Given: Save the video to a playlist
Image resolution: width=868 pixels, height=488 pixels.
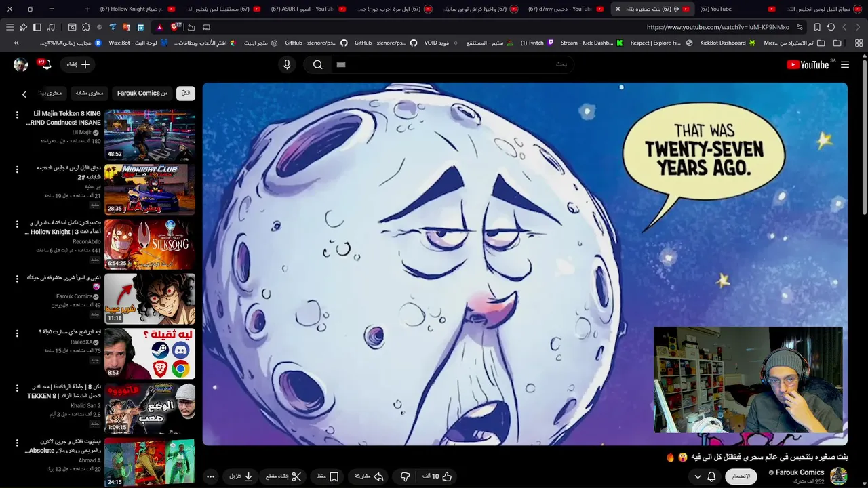Looking at the screenshot, I should (x=328, y=476).
